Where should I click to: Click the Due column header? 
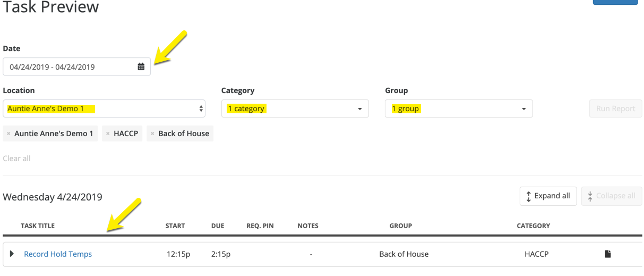point(218,225)
